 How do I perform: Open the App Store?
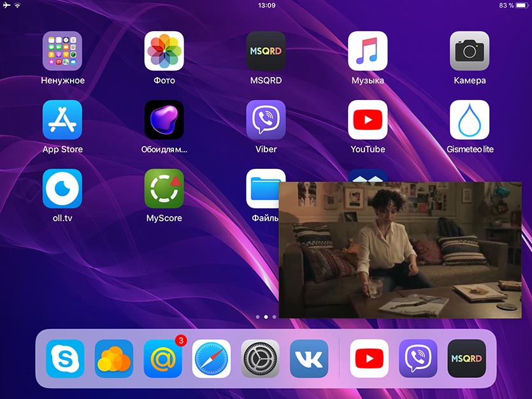point(62,120)
